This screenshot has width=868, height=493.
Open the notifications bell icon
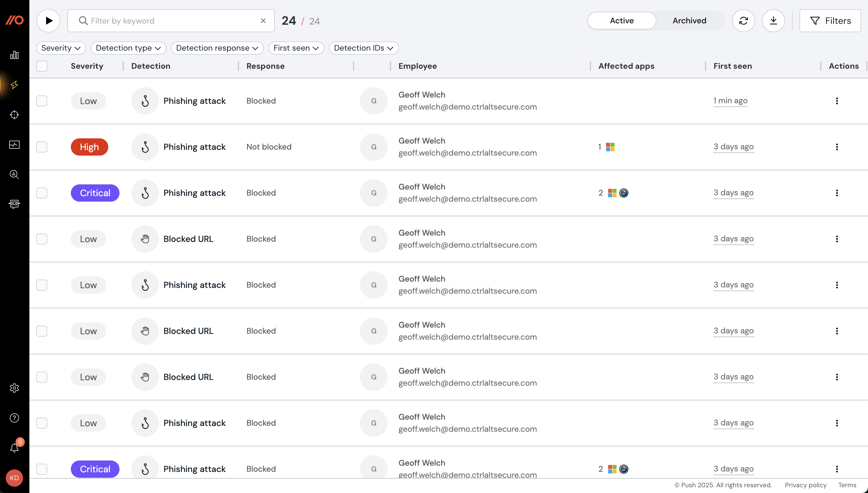point(14,447)
